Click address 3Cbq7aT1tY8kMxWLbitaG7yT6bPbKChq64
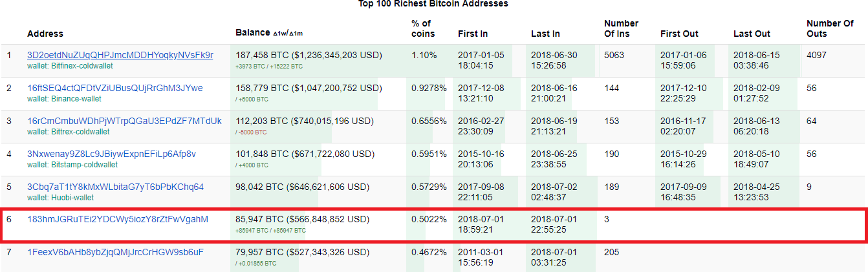Image resolution: width=868 pixels, height=272 pixels. coord(115,187)
